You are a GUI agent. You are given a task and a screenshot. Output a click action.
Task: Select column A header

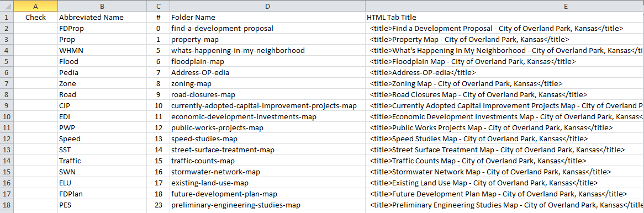(35, 6)
